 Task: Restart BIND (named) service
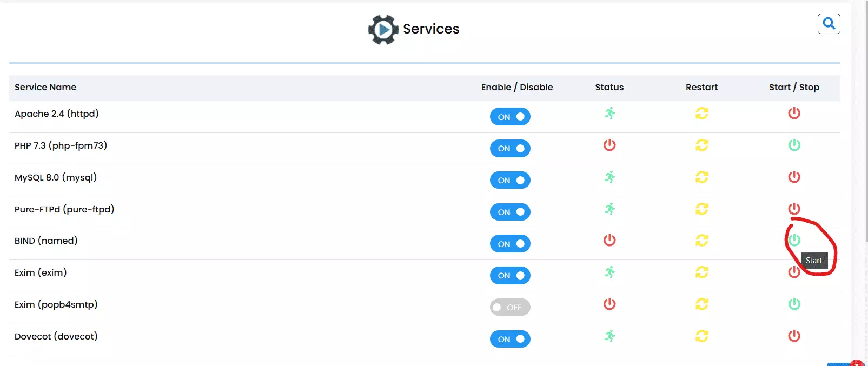click(702, 240)
